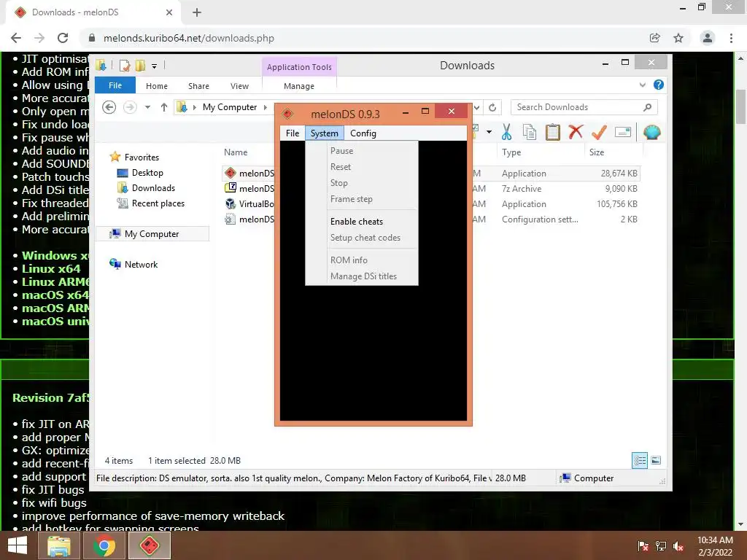Expand the ribbon with the chevron

pos(642,85)
